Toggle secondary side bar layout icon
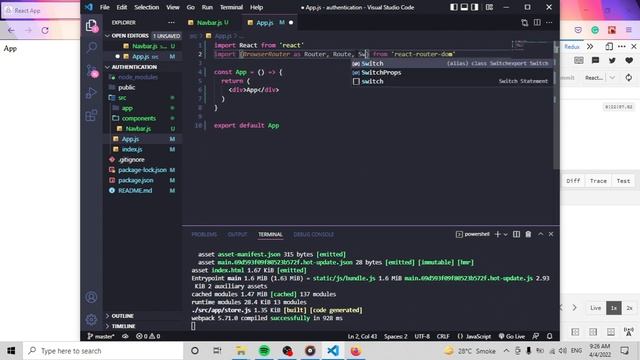This screenshot has width=640, height=360. coord(475,7)
